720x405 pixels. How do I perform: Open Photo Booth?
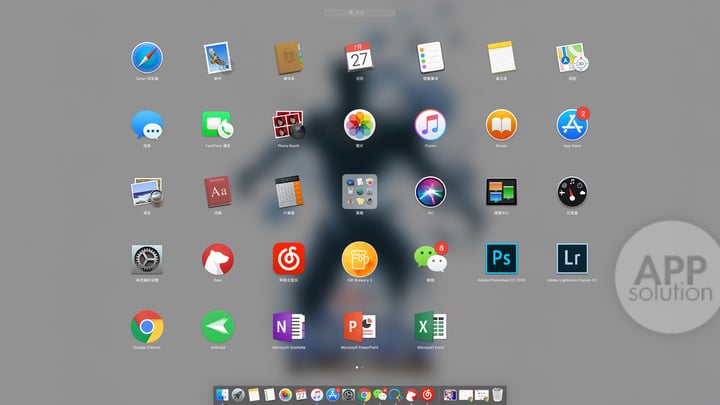289,125
